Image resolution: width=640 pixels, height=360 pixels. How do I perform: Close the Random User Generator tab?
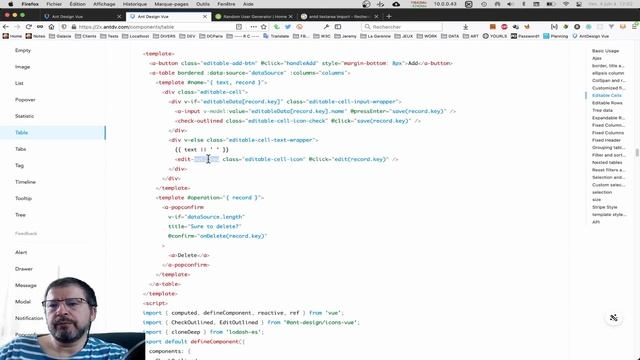[291, 17]
